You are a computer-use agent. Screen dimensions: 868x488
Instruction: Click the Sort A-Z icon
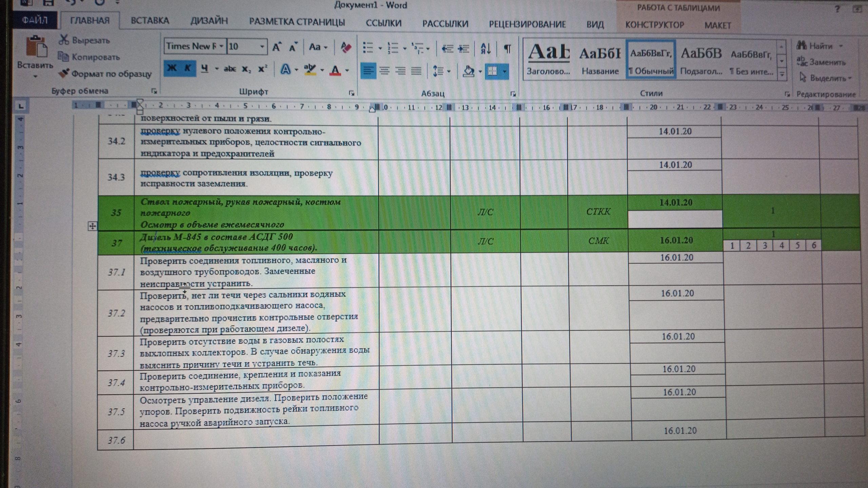click(x=486, y=48)
